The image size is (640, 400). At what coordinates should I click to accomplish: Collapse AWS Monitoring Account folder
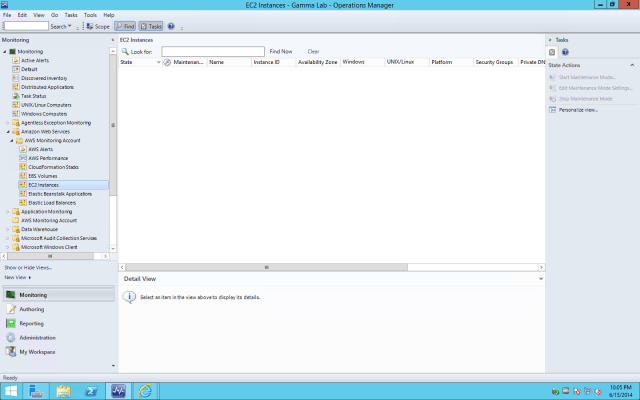[11, 140]
